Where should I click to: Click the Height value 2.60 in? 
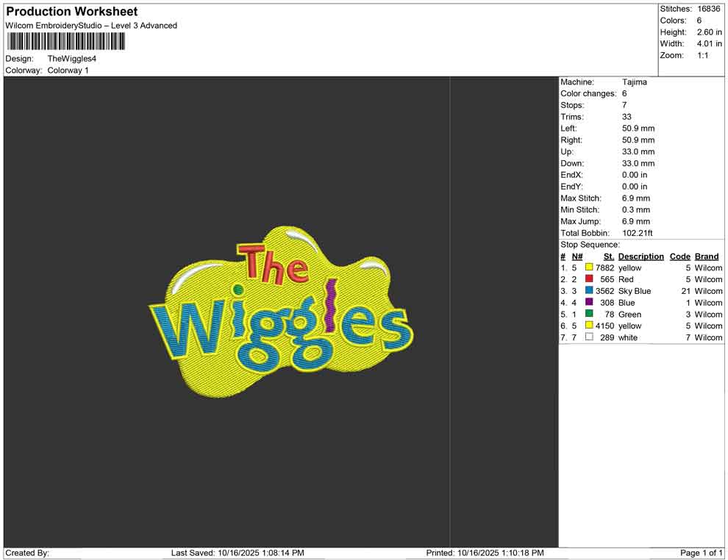point(709,32)
